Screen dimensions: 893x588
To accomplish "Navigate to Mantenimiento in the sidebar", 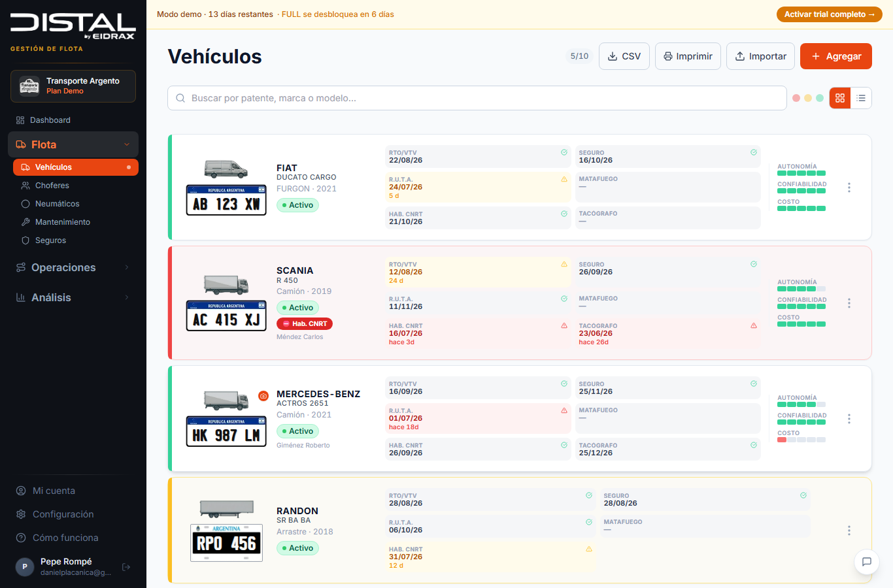I will coord(76,222).
